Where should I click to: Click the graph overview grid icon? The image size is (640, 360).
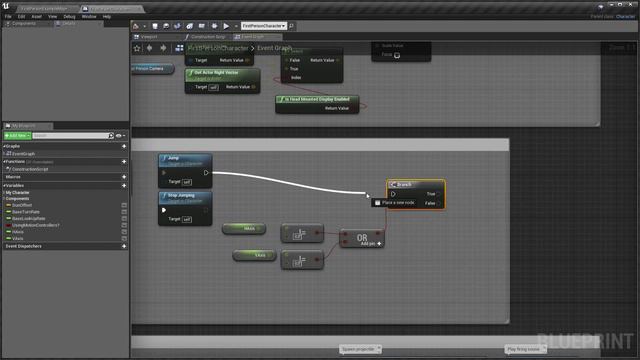point(179,48)
